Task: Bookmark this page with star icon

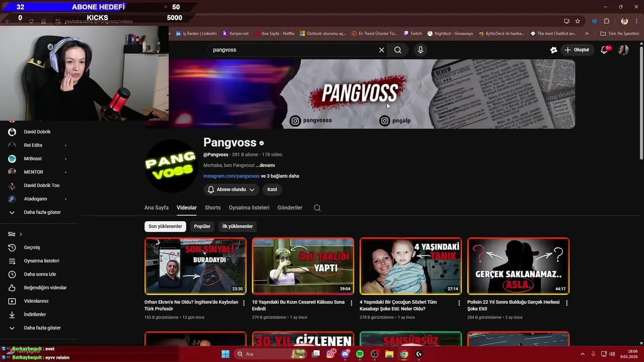Action: (x=578, y=21)
